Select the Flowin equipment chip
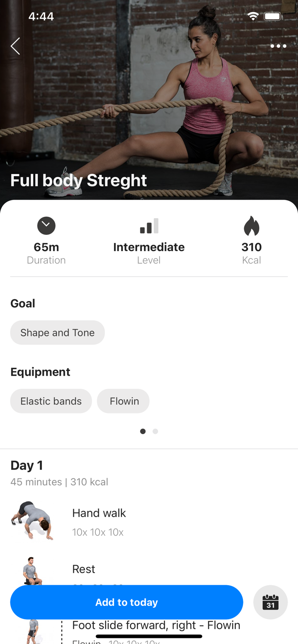The image size is (298, 644). (x=123, y=401)
